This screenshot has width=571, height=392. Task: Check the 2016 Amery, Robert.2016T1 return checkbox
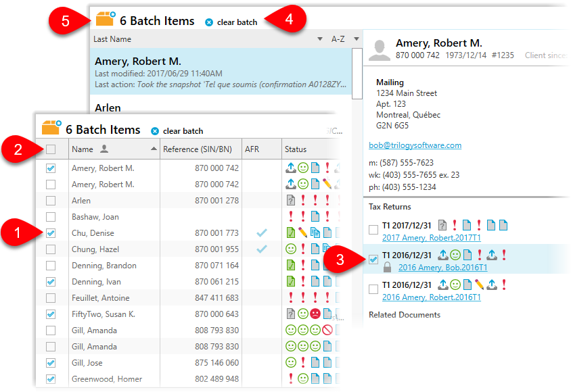373,289
